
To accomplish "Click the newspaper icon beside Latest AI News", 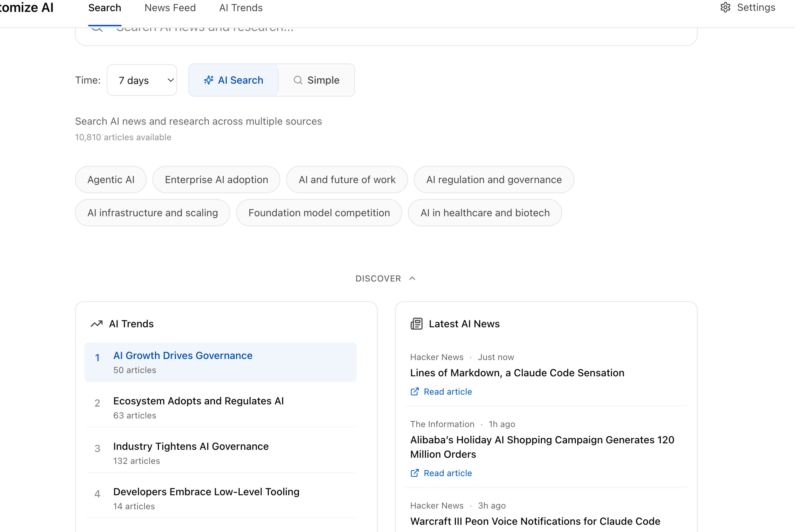I will coord(416,323).
